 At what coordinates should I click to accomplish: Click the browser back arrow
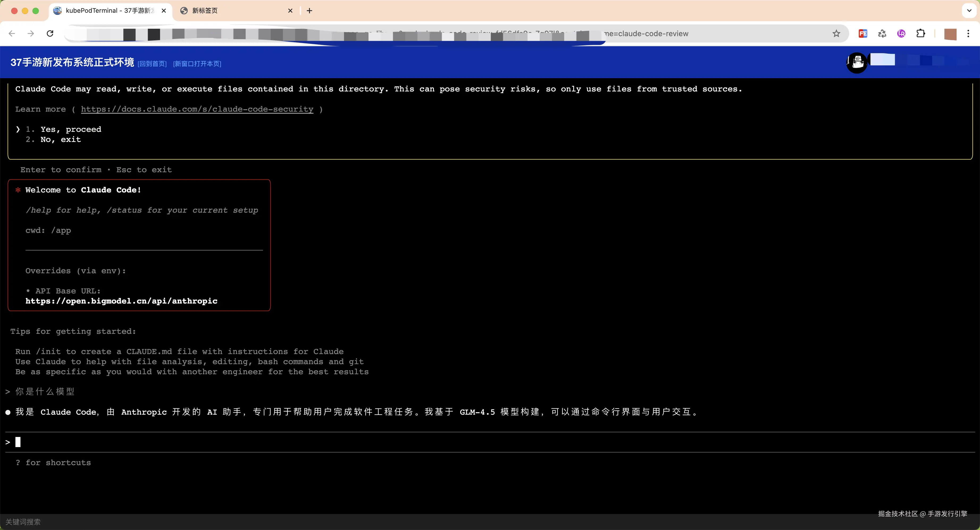coord(12,33)
